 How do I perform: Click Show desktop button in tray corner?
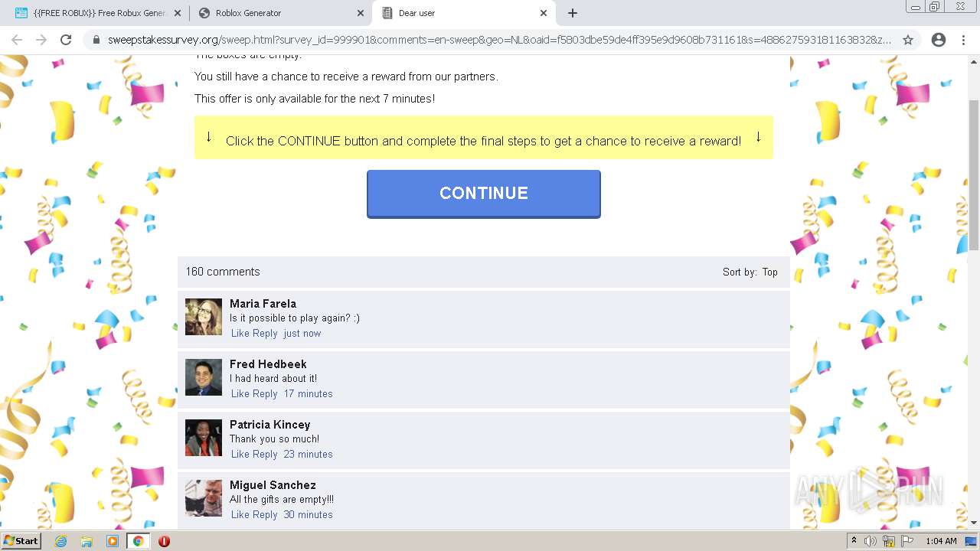pyautogui.click(x=971, y=541)
